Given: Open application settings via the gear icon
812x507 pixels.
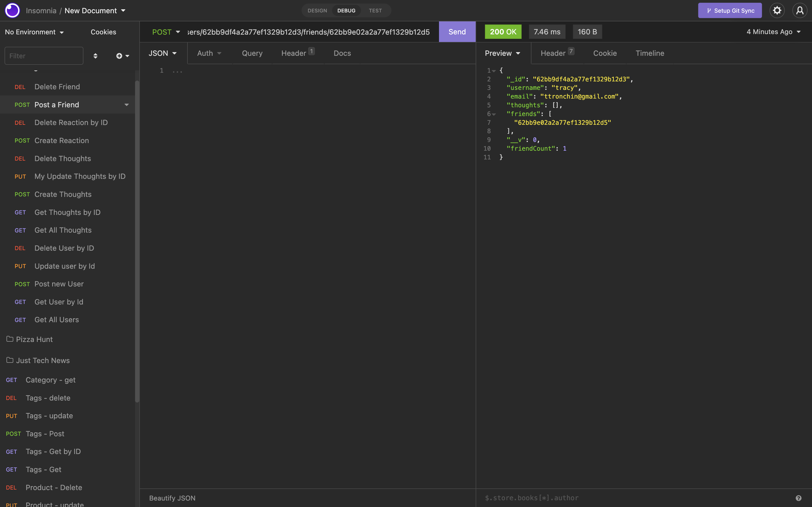Looking at the screenshot, I should 777,10.
